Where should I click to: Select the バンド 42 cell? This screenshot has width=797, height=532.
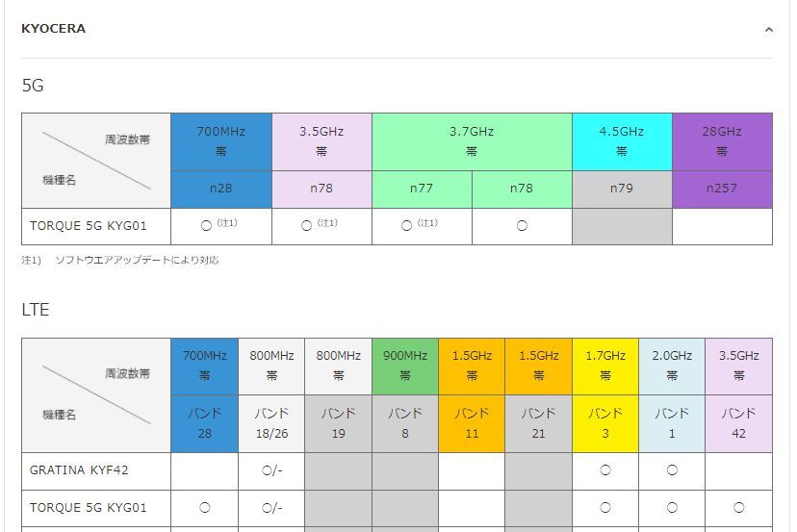738,423
